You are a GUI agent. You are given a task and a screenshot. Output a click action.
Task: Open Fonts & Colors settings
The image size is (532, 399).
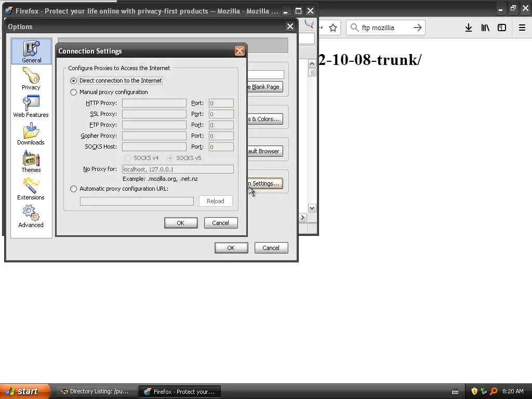(x=265, y=119)
